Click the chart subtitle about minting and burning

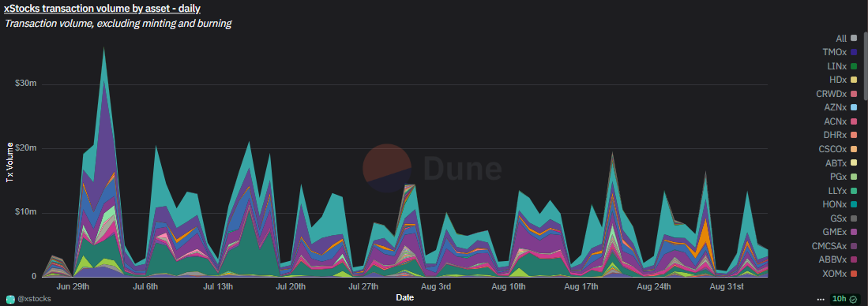point(118,24)
